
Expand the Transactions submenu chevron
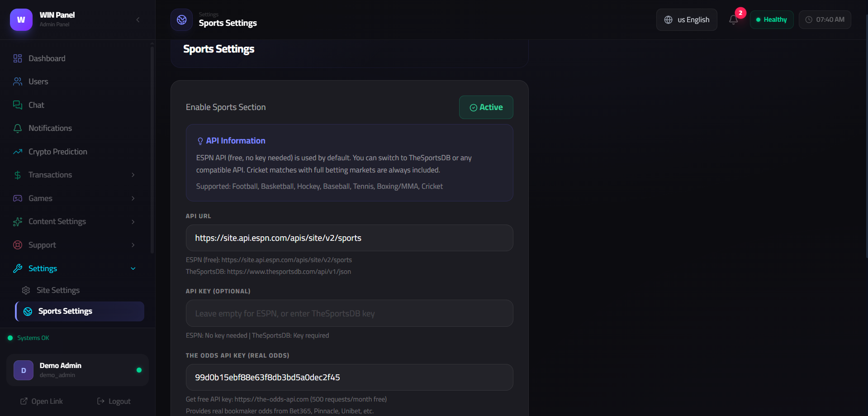[133, 175]
